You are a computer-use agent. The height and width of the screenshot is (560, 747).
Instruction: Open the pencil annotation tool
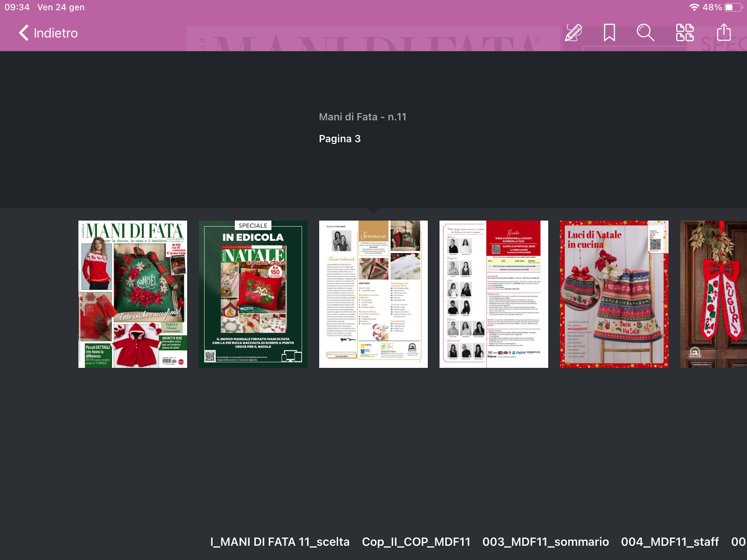coord(573,33)
